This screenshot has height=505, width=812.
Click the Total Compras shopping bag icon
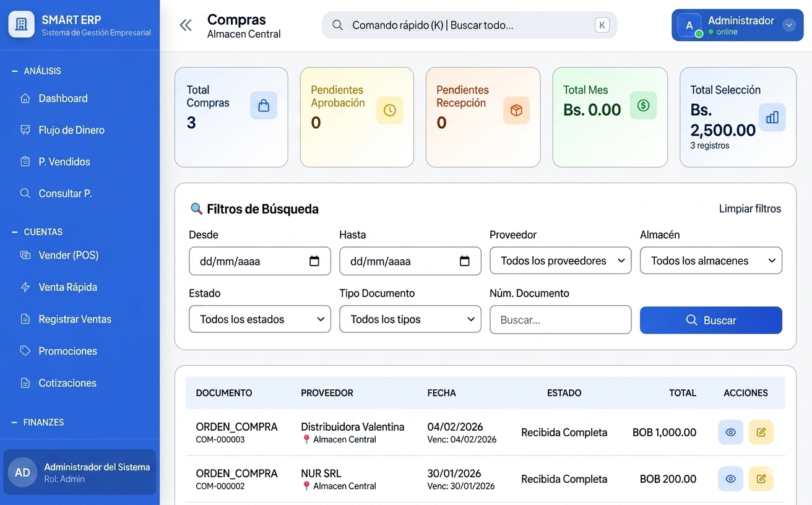click(264, 105)
